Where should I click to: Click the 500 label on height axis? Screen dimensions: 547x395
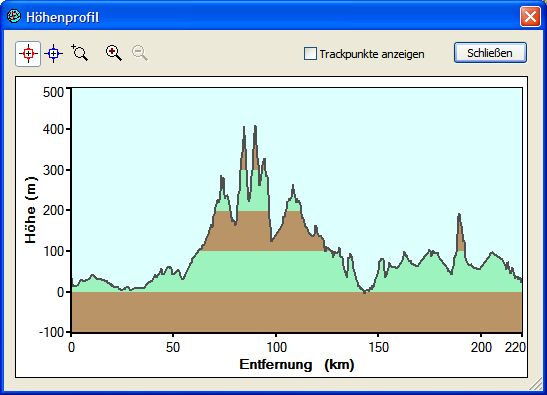tap(53, 92)
